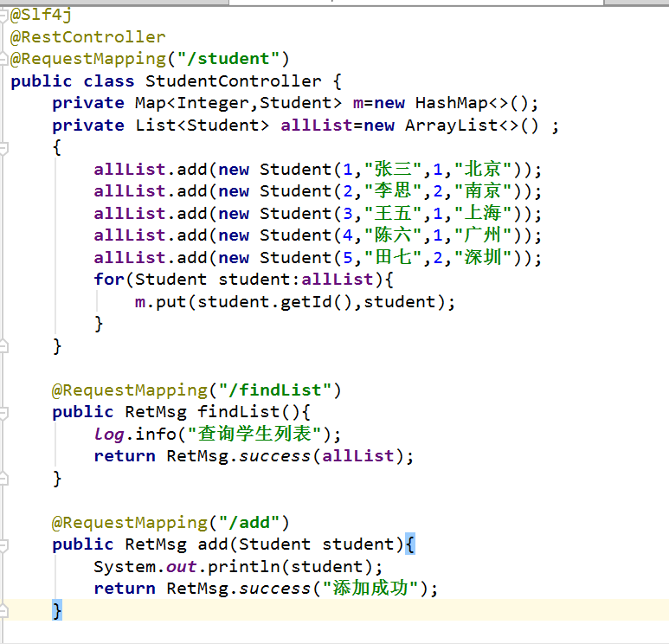The image size is (669, 644).
Task: Click the @Slf4j annotation
Action: coord(41,15)
